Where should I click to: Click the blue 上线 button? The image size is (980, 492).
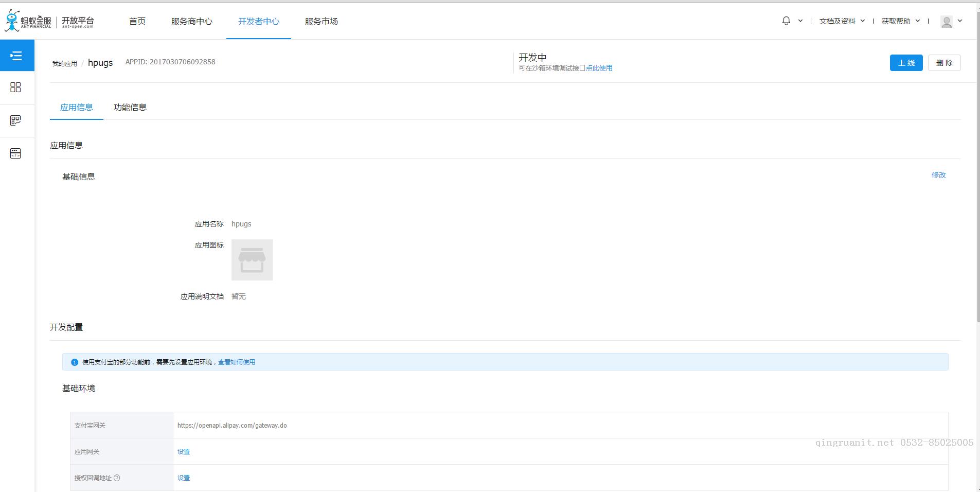(x=906, y=63)
